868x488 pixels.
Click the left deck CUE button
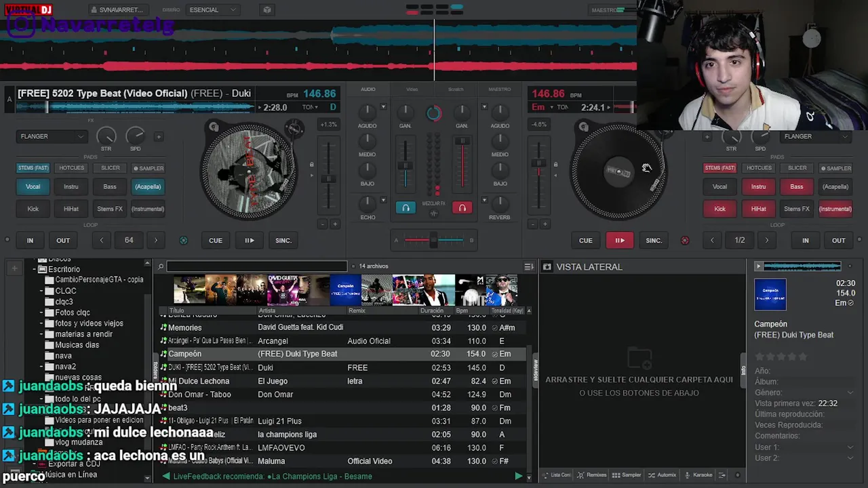point(216,241)
